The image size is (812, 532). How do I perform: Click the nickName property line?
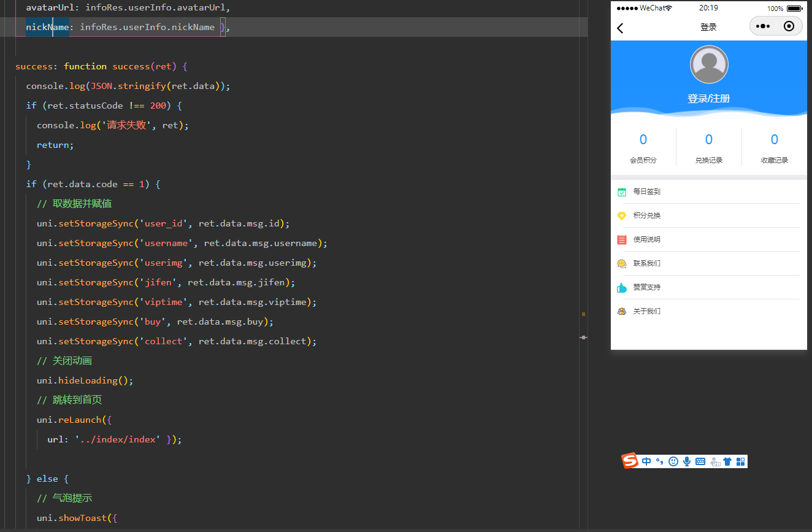[128, 27]
